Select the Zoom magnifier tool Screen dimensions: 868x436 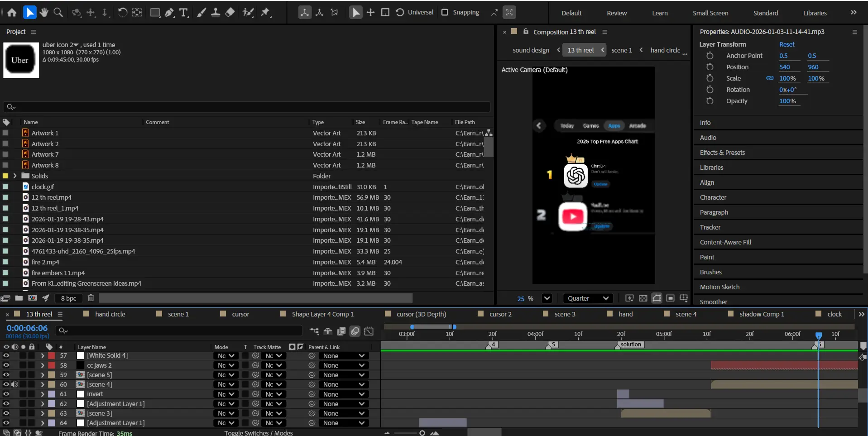click(x=58, y=13)
